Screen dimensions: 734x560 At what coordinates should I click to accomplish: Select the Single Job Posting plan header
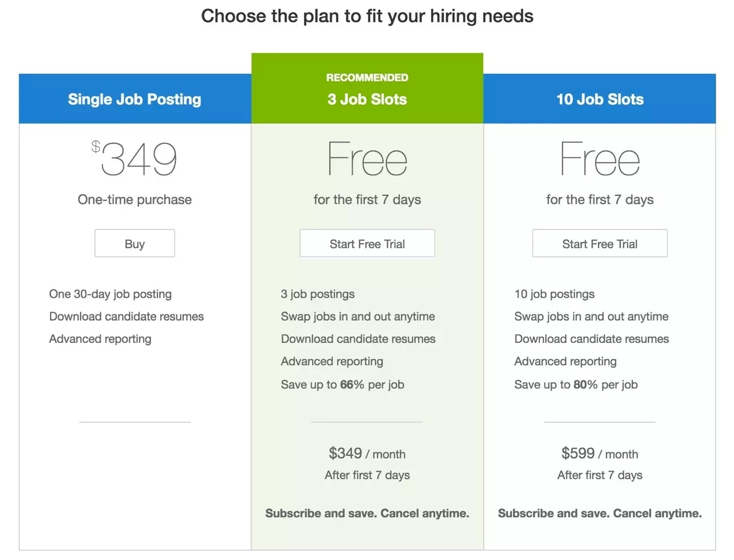point(134,99)
